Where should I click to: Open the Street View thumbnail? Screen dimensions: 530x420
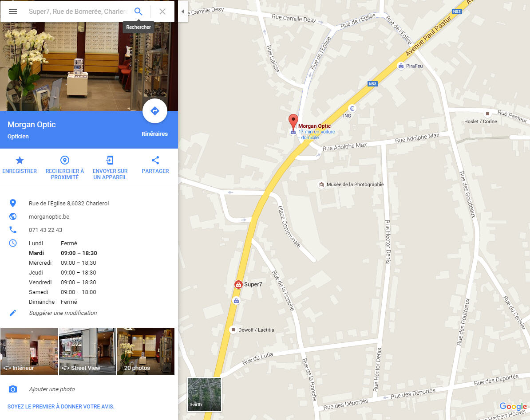coord(87,351)
